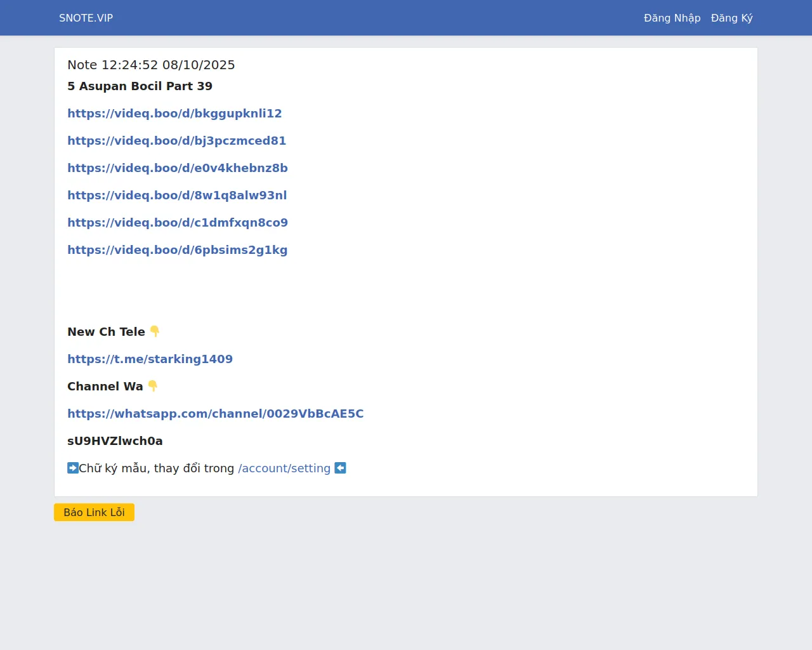Click Đăng Ký in the header

731,18
